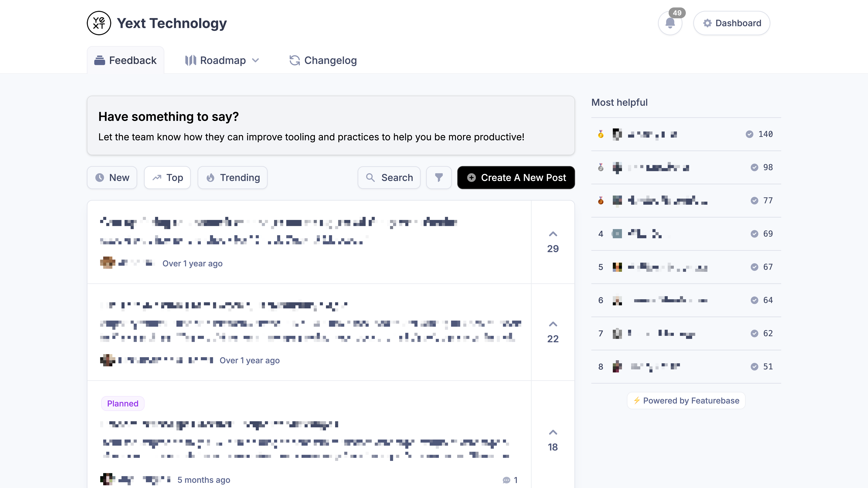Click the Planned status badge
Image resolution: width=868 pixels, height=488 pixels.
click(123, 404)
